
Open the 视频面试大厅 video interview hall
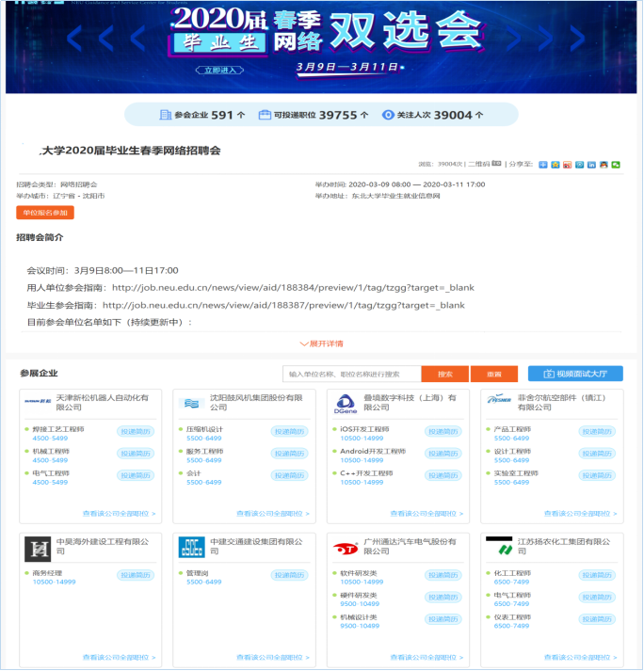574,374
